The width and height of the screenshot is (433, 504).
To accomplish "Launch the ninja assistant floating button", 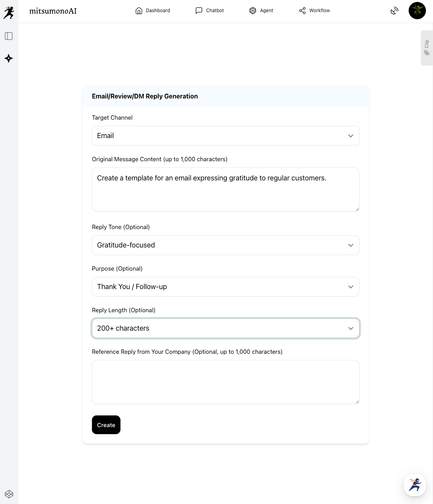I will tap(415, 485).
